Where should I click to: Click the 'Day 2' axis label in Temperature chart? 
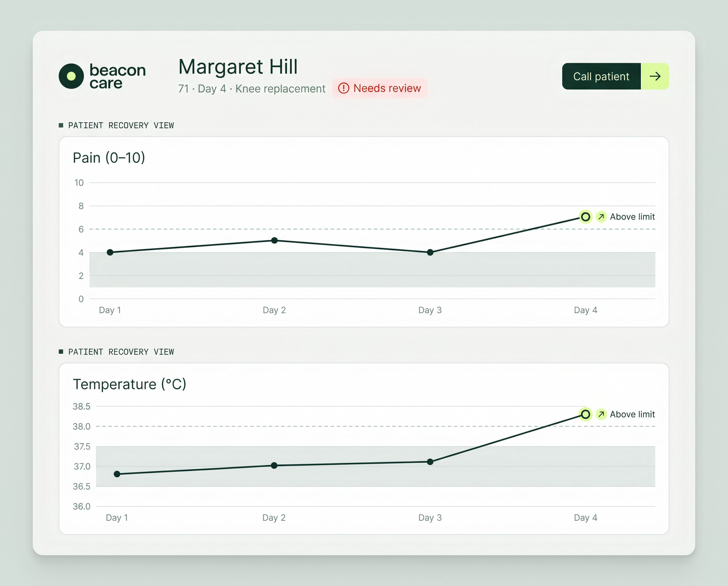pyautogui.click(x=274, y=518)
